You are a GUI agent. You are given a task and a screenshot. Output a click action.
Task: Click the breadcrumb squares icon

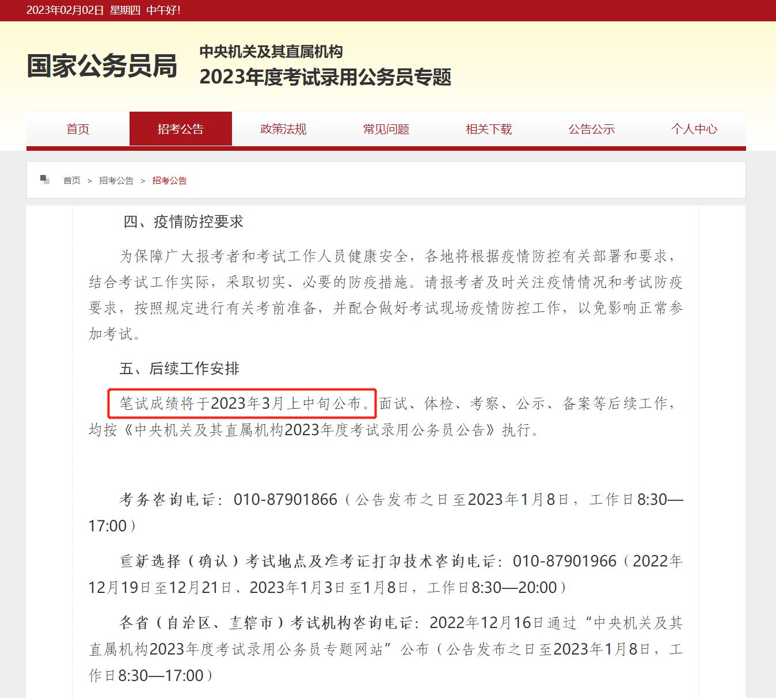click(x=45, y=180)
